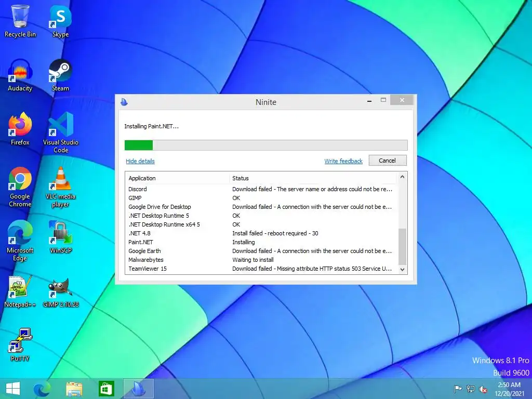Open the taskbar clock showing 2:50 AM

[509, 389]
